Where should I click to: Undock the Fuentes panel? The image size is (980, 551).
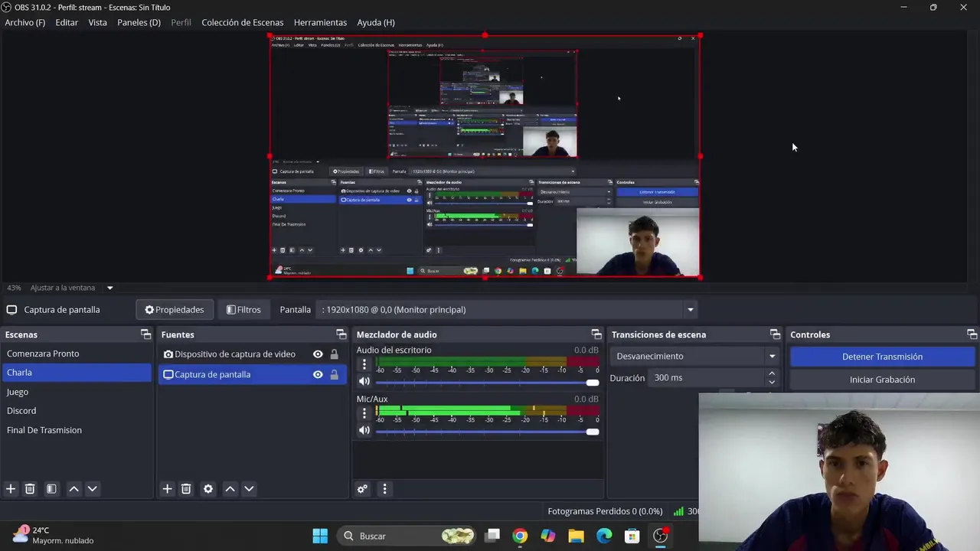point(341,334)
